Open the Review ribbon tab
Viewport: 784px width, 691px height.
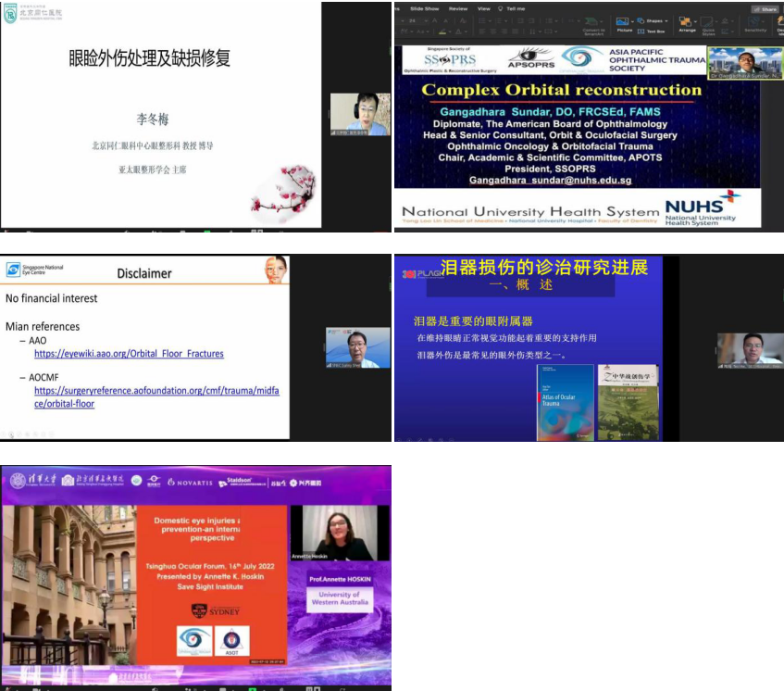pyautogui.click(x=457, y=8)
